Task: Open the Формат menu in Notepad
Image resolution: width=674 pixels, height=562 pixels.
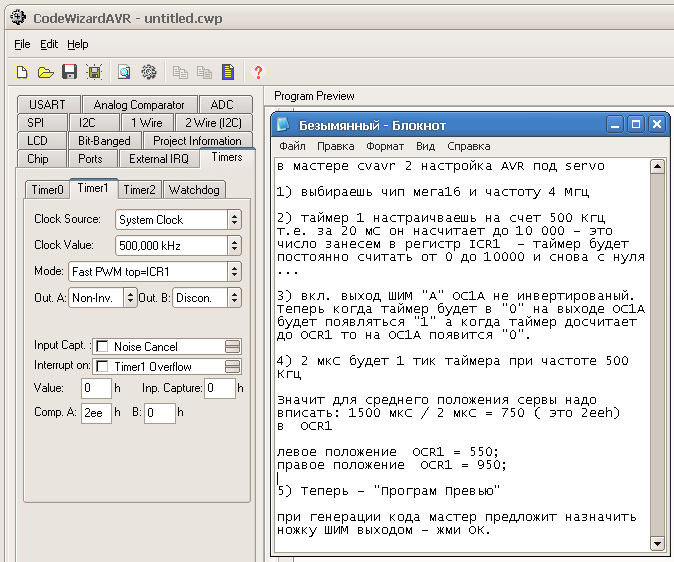Action: click(x=385, y=146)
